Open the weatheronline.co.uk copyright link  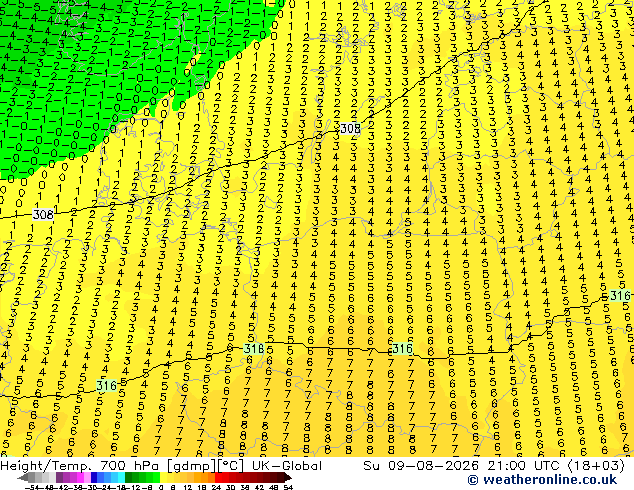coord(542,480)
